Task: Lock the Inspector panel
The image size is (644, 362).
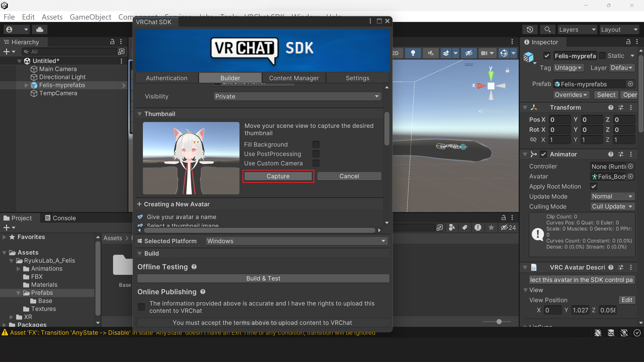Action: coord(628,42)
